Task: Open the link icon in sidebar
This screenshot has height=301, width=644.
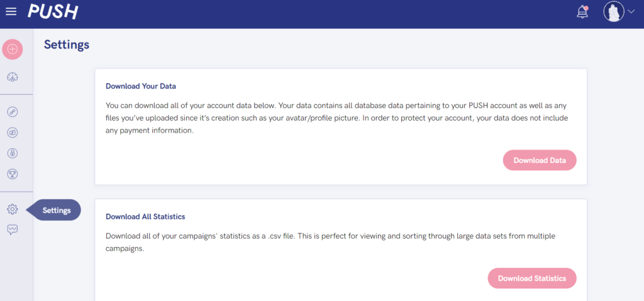Action: coord(13,112)
